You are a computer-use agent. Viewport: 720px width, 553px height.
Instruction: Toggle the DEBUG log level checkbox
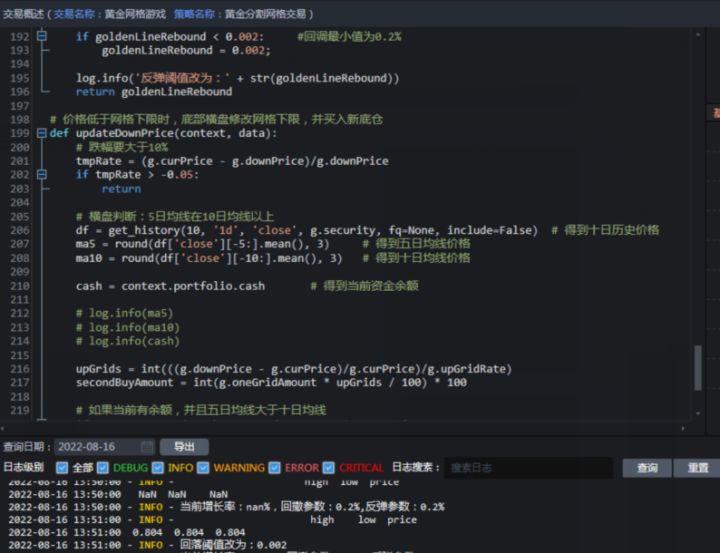point(103,468)
